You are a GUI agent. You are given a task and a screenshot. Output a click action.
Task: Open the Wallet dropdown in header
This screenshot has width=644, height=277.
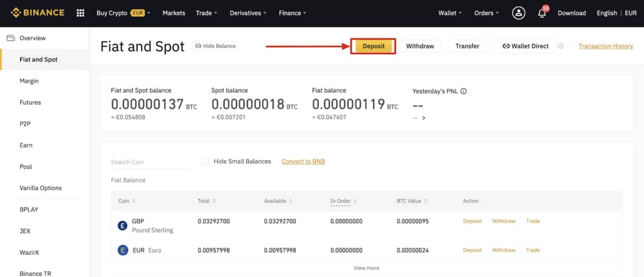[450, 13]
